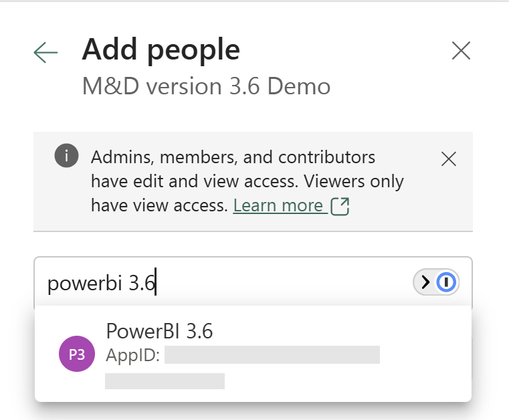The image size is (509, 420).
Task: Close the Add people panel
Action: coord(461,51)
